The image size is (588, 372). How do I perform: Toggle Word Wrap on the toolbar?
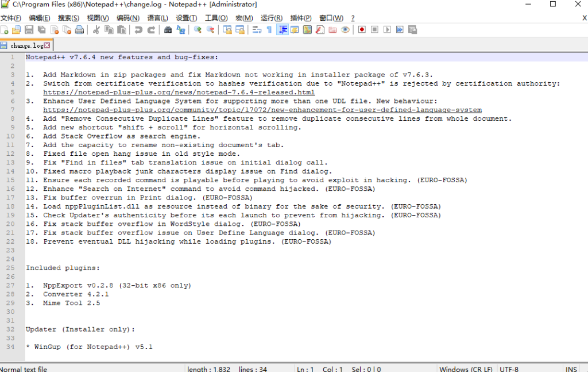pos(257,29)
